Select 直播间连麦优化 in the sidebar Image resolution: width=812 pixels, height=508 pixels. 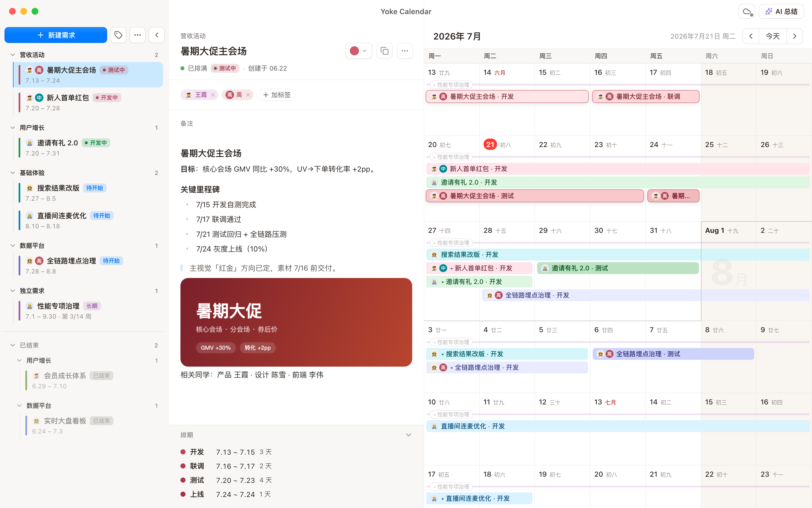tap(88, 220)
